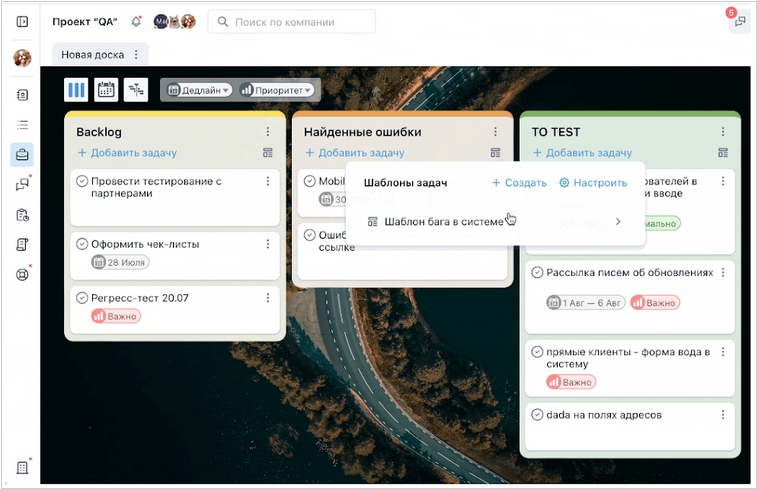Add a task to Backlog column

coord(127,153)
